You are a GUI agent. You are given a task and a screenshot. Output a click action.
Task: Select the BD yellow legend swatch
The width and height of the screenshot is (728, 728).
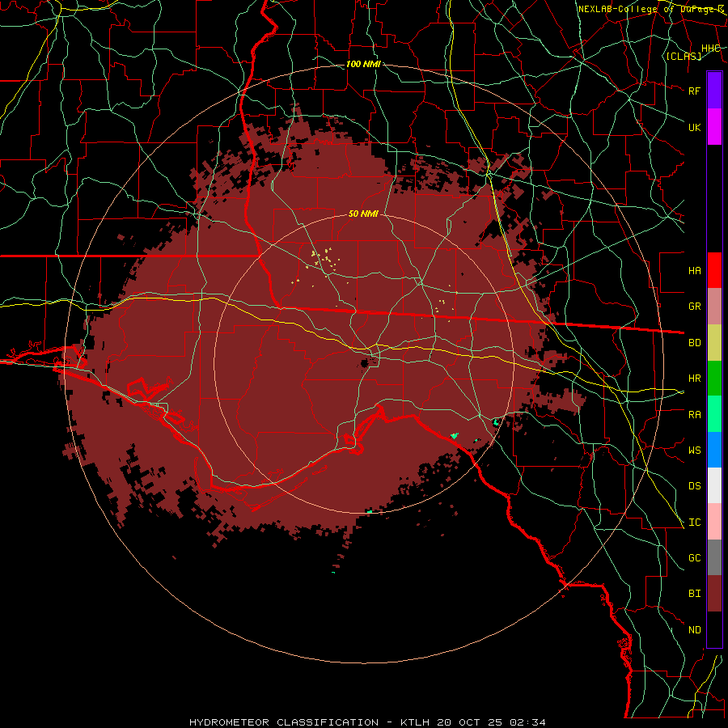(x=714, y=342)
